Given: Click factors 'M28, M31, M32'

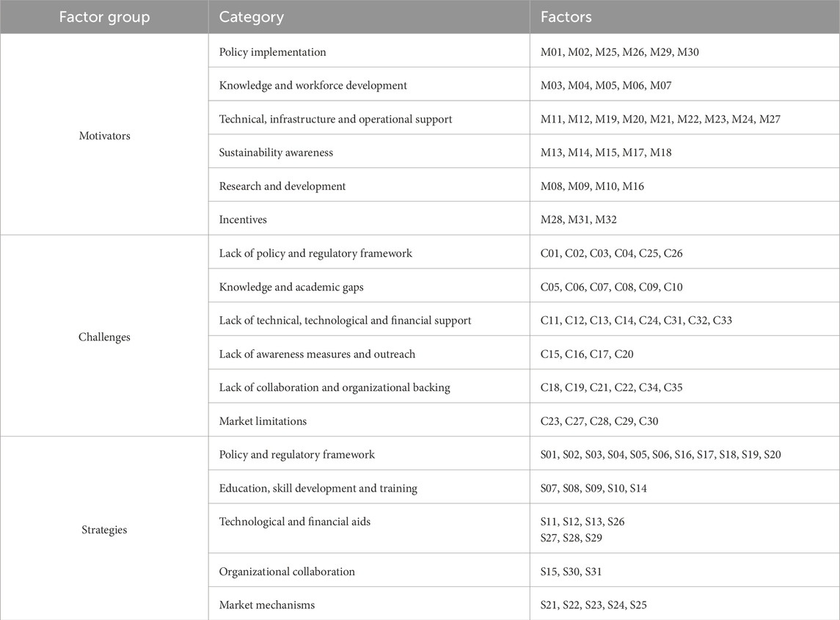Looking at the screenshot, I should [579, 219].
